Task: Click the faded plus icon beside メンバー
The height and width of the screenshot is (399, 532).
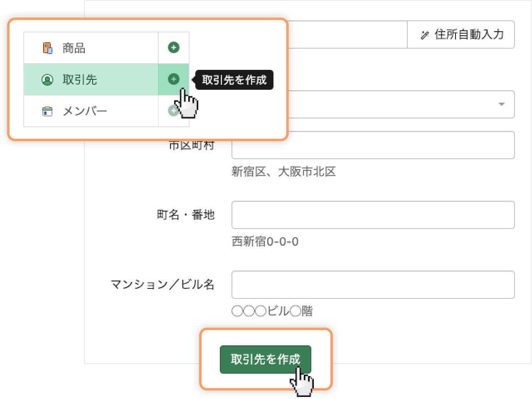Action: (x=174, y=110)
